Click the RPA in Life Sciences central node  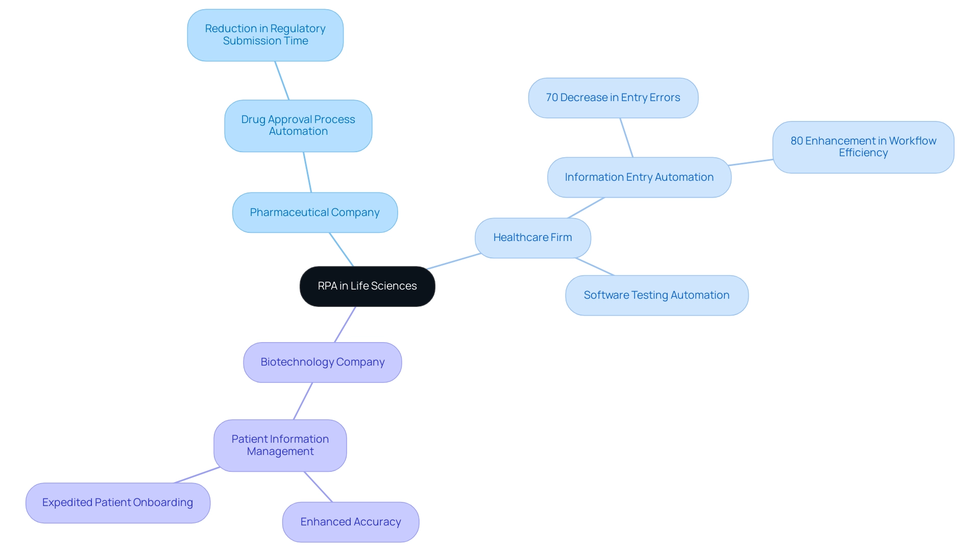click(367, 285)
